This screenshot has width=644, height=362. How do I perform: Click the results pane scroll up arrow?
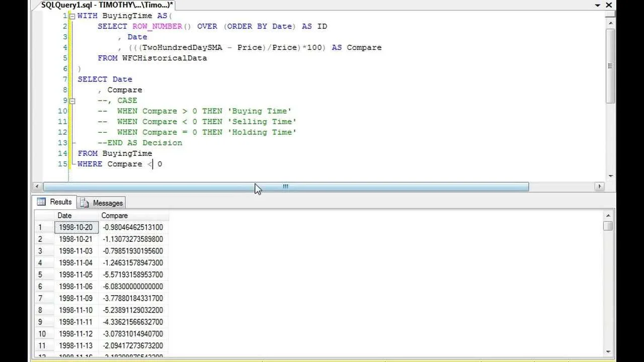click(x=608, y=215)
